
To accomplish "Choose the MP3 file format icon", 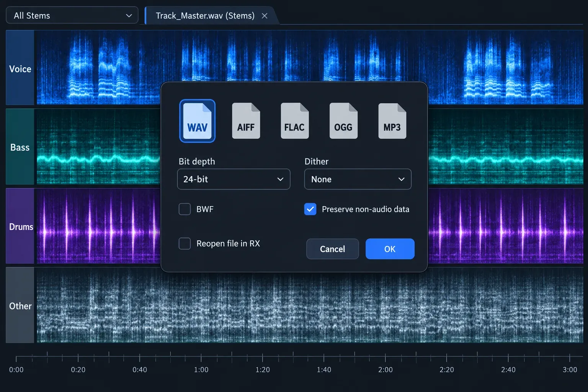I will (392, 121).
